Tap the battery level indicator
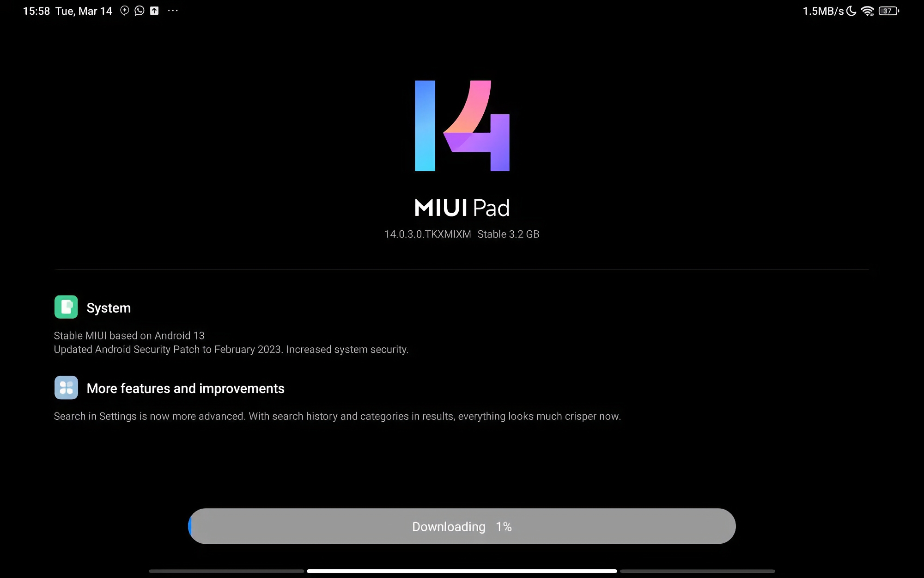Image resolution: width=924 pixels, height=578 pixels. (888, 11)
